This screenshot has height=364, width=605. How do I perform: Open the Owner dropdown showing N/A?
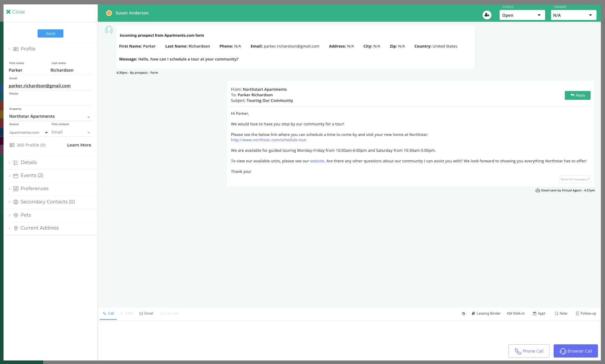point(573,15)
